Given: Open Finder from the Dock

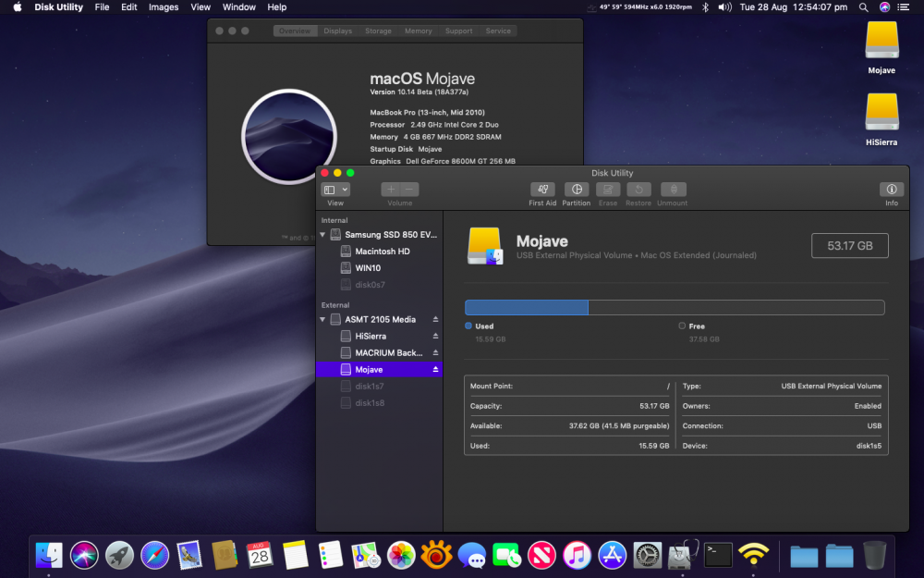Looking at the screenshot, I should [49, 555].
